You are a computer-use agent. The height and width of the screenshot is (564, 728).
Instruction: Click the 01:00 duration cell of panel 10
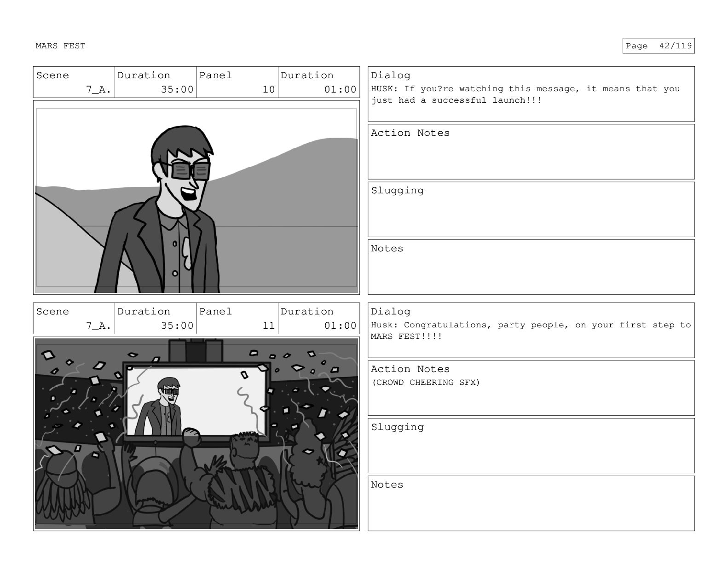click(319, 82)
